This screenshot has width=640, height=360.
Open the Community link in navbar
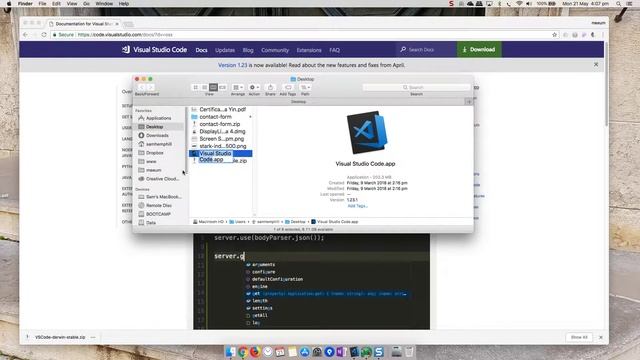point(275,50)
